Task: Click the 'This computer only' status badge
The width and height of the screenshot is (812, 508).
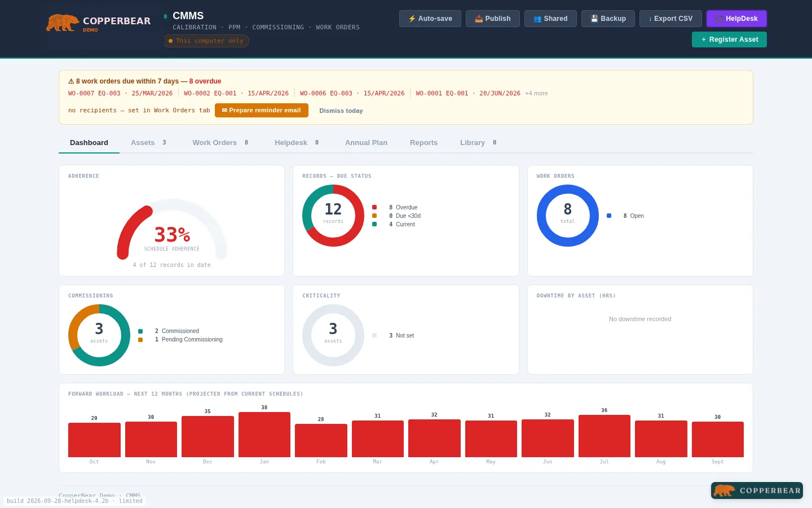Action: click(206, 41)
